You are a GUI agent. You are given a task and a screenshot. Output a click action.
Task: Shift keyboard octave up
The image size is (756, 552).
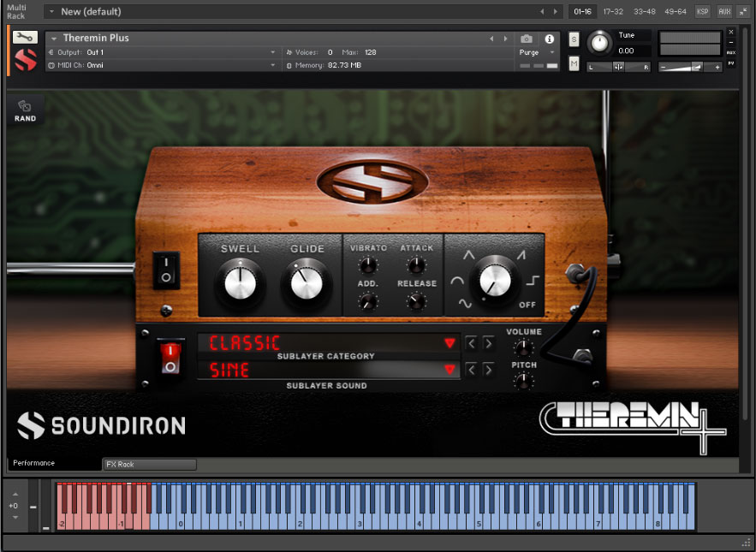15,494
